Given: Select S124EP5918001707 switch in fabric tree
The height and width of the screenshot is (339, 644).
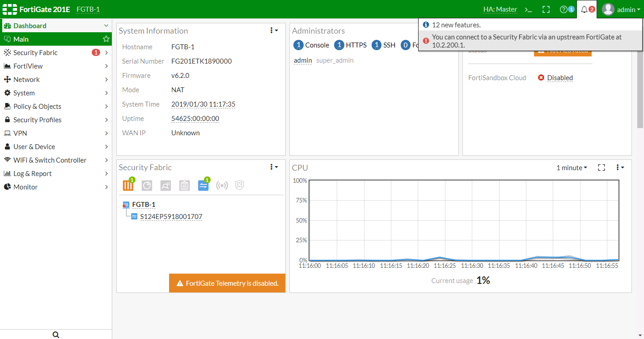Looking at the screenshot, I should [171, 217].
